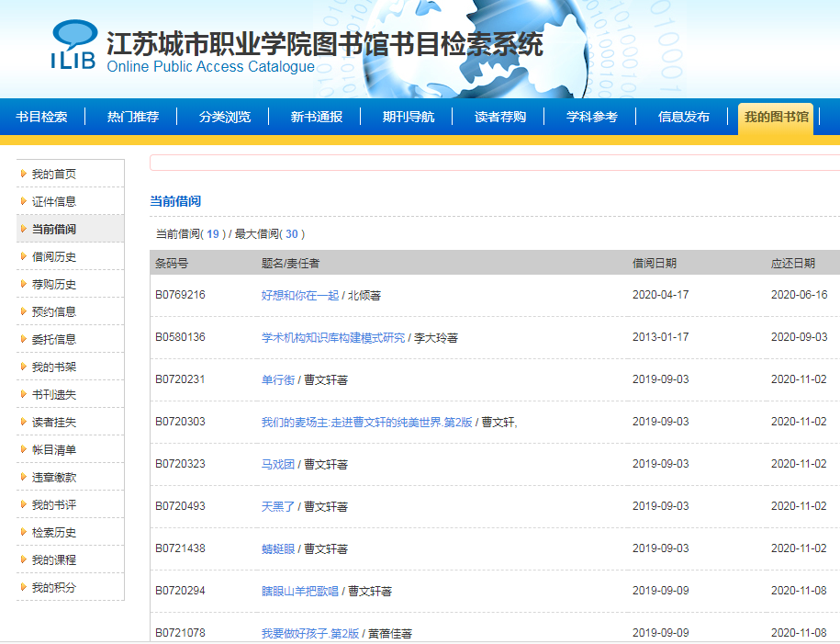Click the ILIB logo icon

[73, 45]
